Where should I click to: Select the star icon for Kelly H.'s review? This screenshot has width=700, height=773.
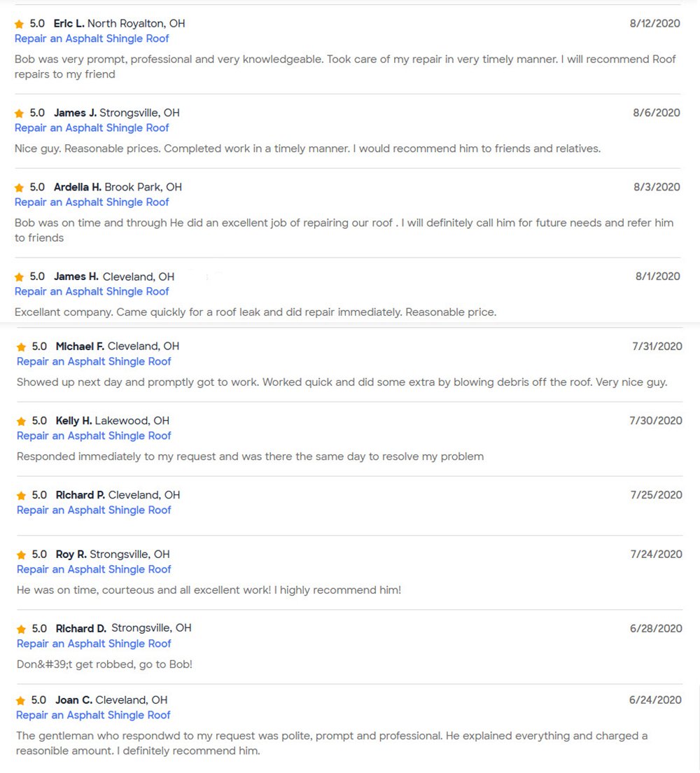[22, 421]
